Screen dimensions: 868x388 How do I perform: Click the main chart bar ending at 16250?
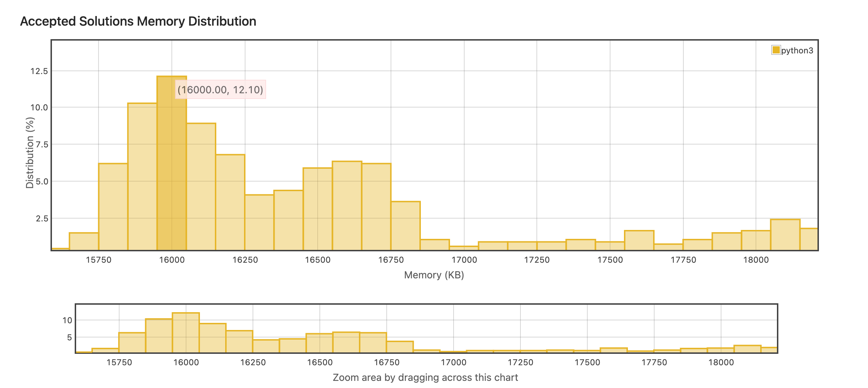tap(230, 203)
